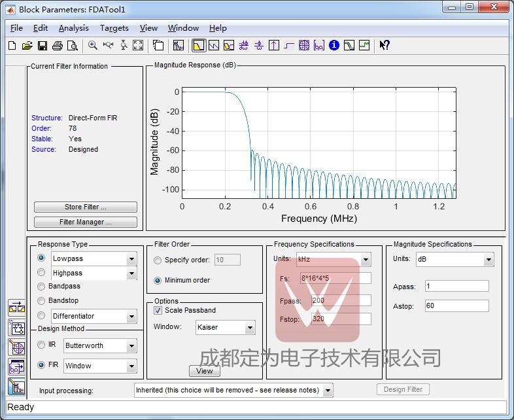The image size is (514, 420).
Task: Click the window View button
Action: [205, 371]
